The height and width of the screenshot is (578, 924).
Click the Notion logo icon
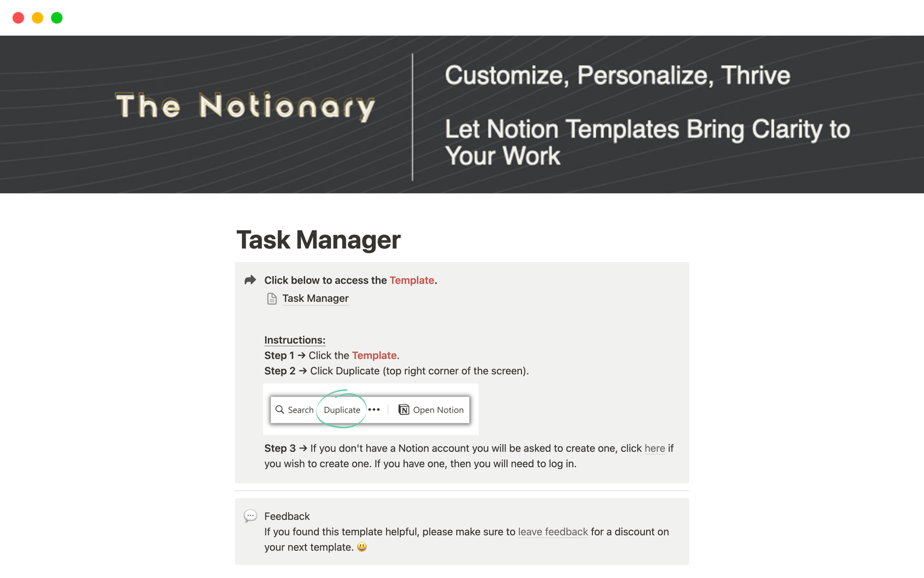coord(404,409)
